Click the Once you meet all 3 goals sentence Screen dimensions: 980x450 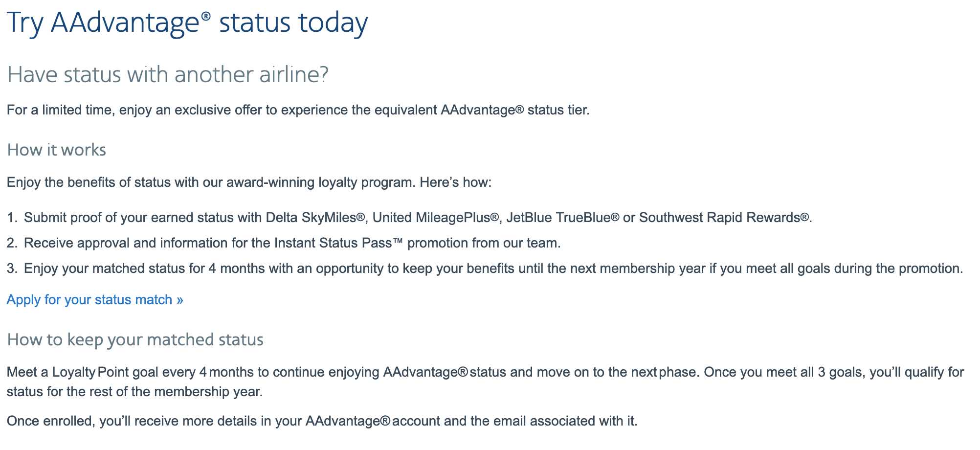831,372
